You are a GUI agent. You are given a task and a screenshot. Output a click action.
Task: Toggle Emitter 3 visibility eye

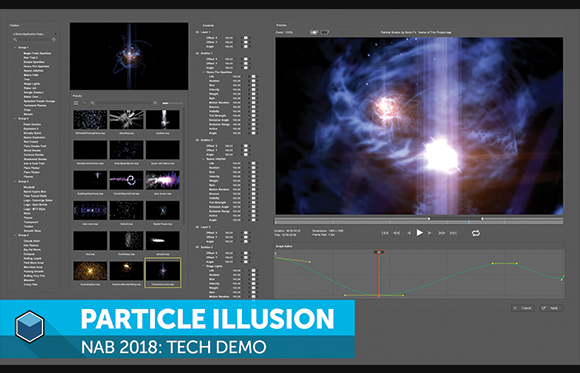pyautogui.click(x=197, y=248)
